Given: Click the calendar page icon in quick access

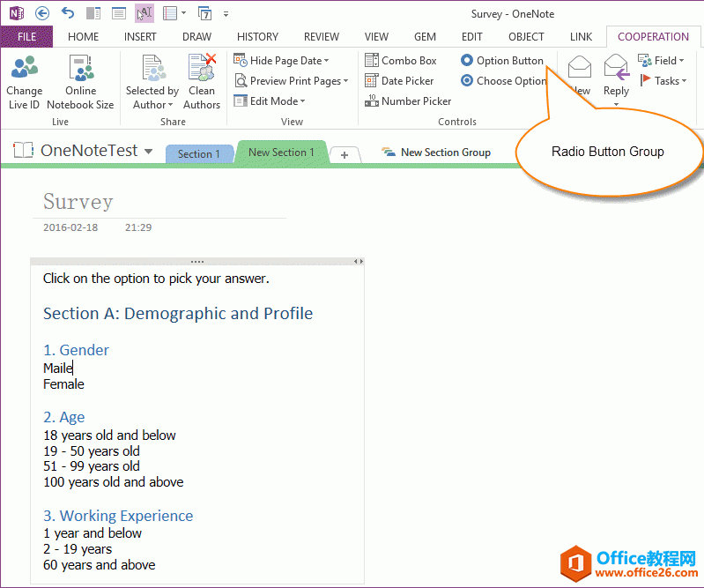Looking at the screenshot, I should 204,13.
